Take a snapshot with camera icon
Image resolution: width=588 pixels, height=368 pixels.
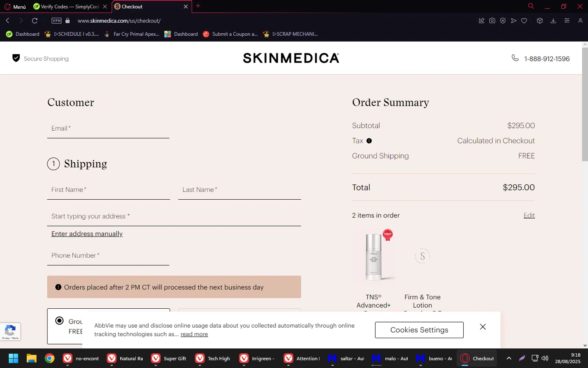coord(492,21)
